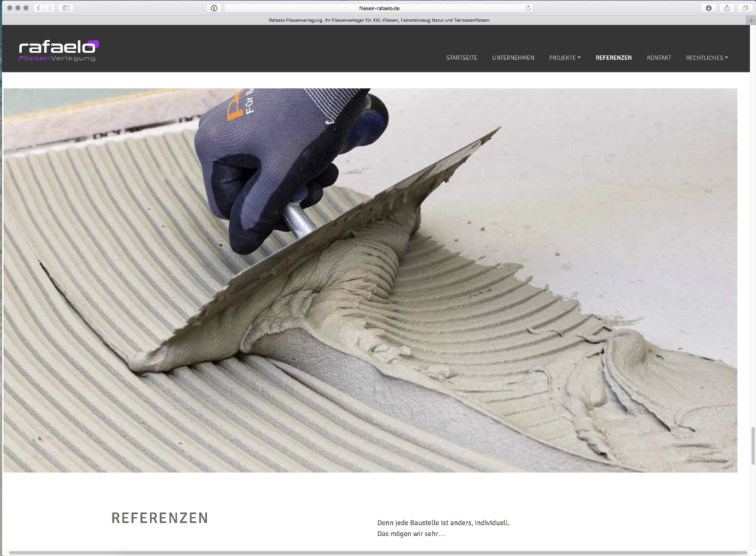Open the Safari downloads icon
756x556 pixels.
click(709, 7)
